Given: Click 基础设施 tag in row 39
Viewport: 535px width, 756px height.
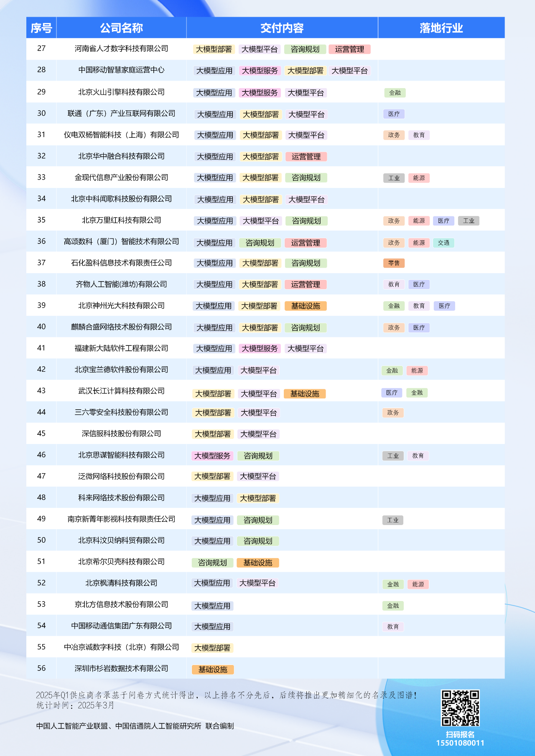Looking at the screenshot, I should pos(306,306).
